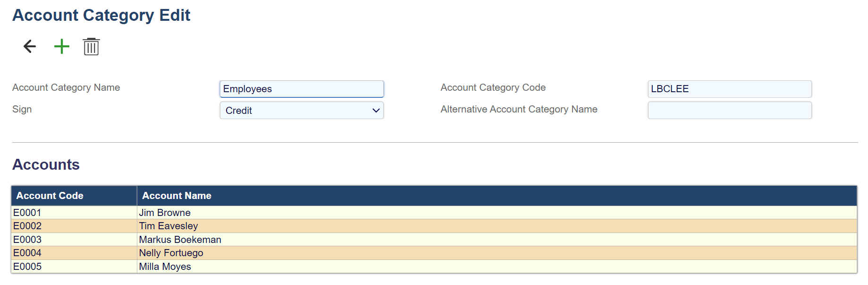Click the Account Name column header
Image resolution: width=868 pixels, height=285 pixels.
point(177,196)
